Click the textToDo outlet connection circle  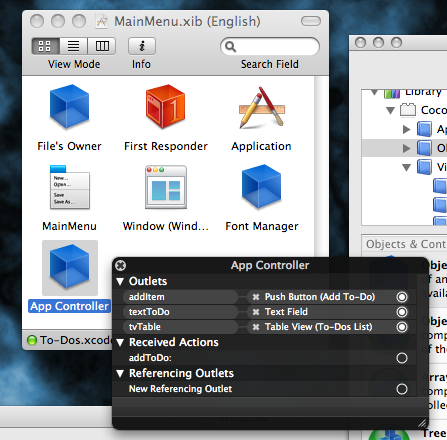(x=402, y=312)
